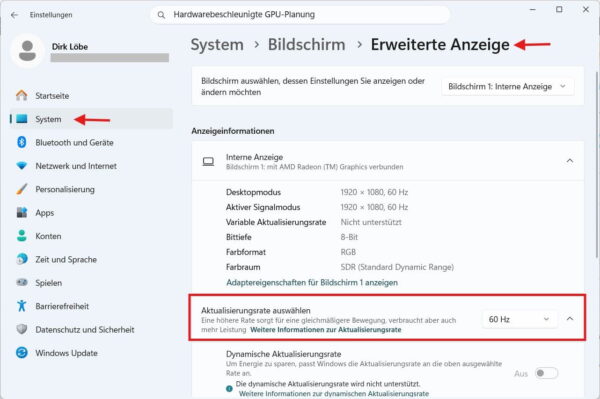Click the user profile avatar
This screenshot has width=600, height=399.
click(27, 51)
